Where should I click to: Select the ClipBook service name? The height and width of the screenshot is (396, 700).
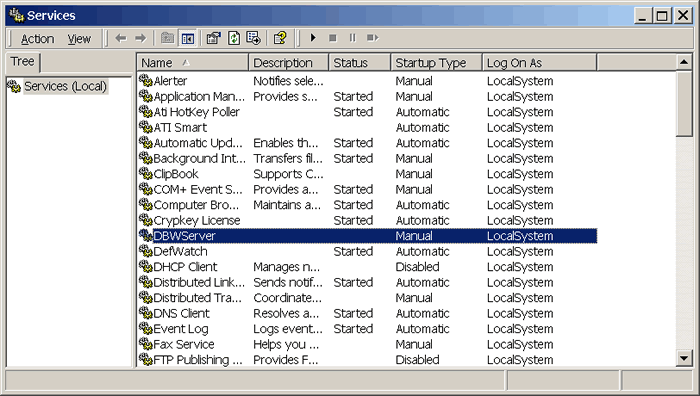click(x=176, y=174)
